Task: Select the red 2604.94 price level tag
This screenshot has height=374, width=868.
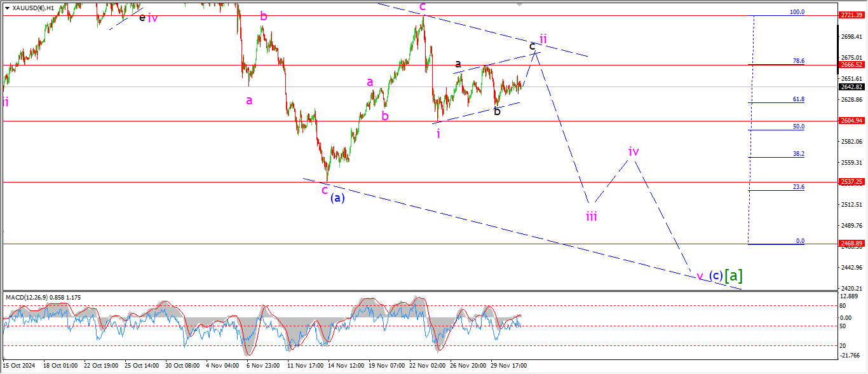Action: (851, 121)
